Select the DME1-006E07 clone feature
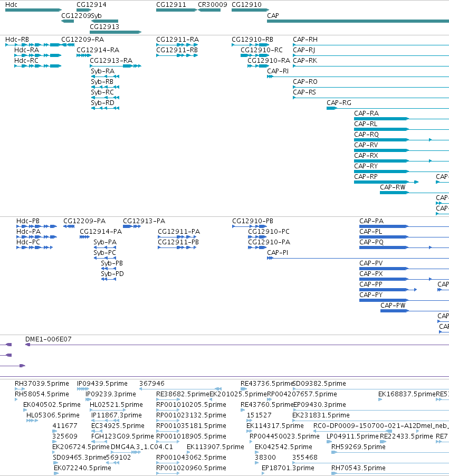This screenshot has height=476, width=449. (x=237, y=345)
